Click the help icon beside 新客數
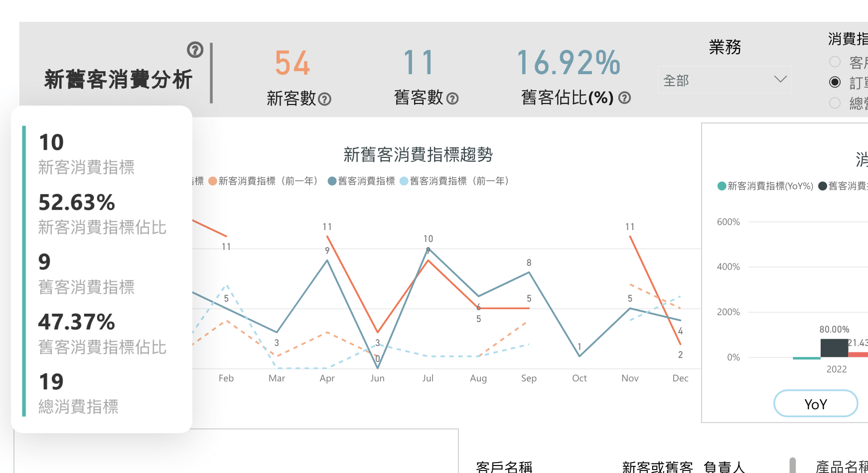The width and height of the screenshot is (868, 473). (324, 99)
